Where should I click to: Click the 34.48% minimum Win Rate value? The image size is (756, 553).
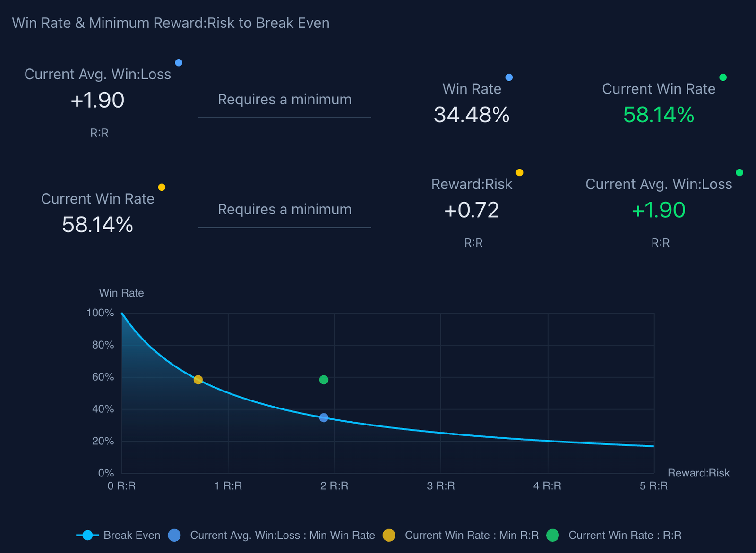click(x=472, y=115)
